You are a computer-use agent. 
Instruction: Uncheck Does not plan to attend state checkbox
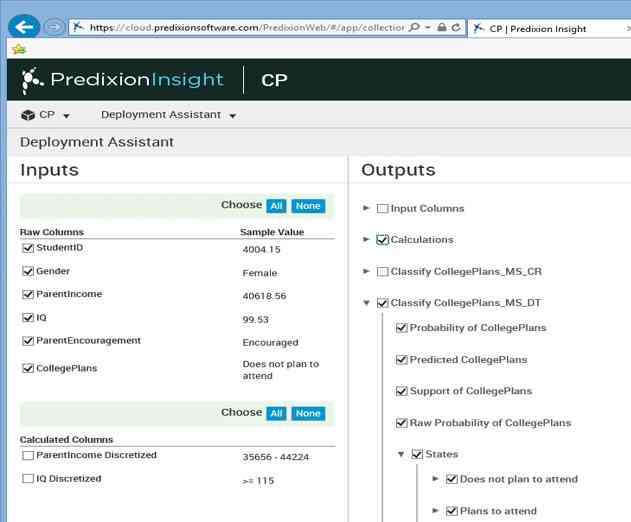tap(452, 479)
